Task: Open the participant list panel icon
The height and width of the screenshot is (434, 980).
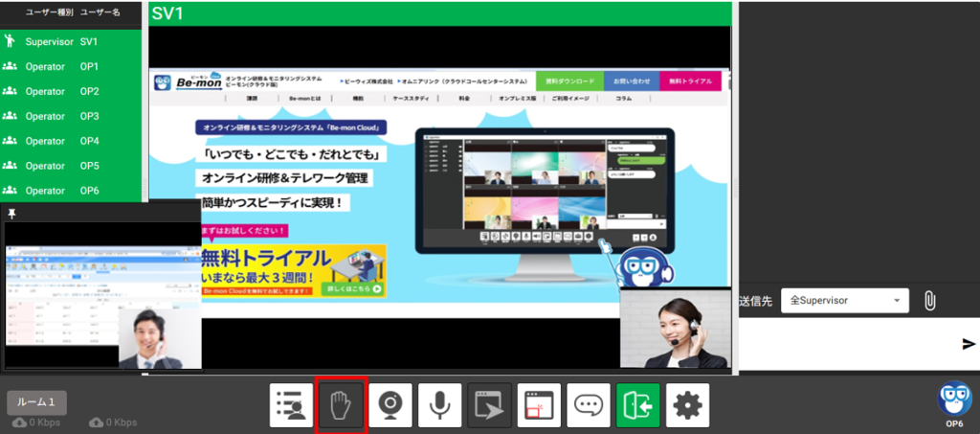Action: [292, 405]
